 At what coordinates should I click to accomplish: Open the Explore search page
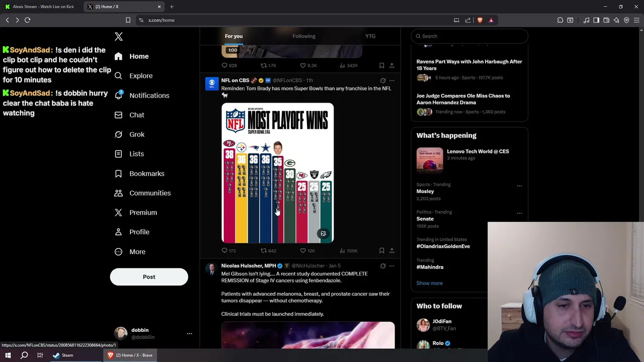(x=134, y=76)
